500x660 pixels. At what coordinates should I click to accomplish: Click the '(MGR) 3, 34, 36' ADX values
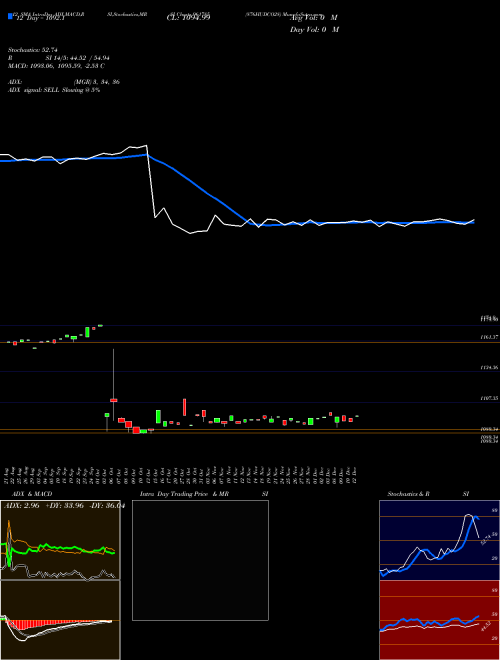96,82
